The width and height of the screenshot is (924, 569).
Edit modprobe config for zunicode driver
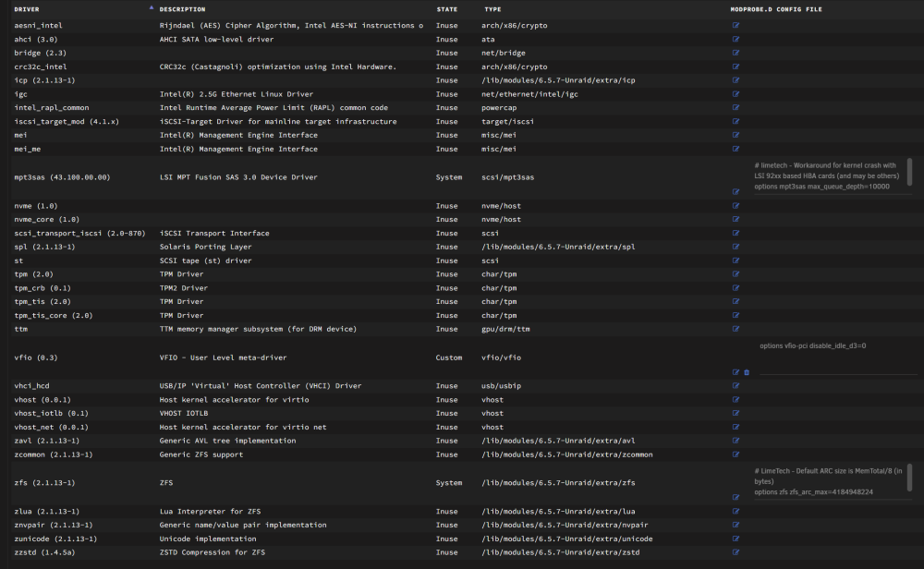(x=736, y=539)
